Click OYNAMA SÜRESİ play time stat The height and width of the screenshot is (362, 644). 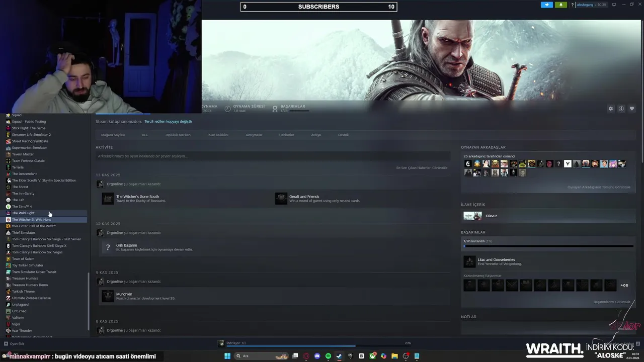click(245, 108)
